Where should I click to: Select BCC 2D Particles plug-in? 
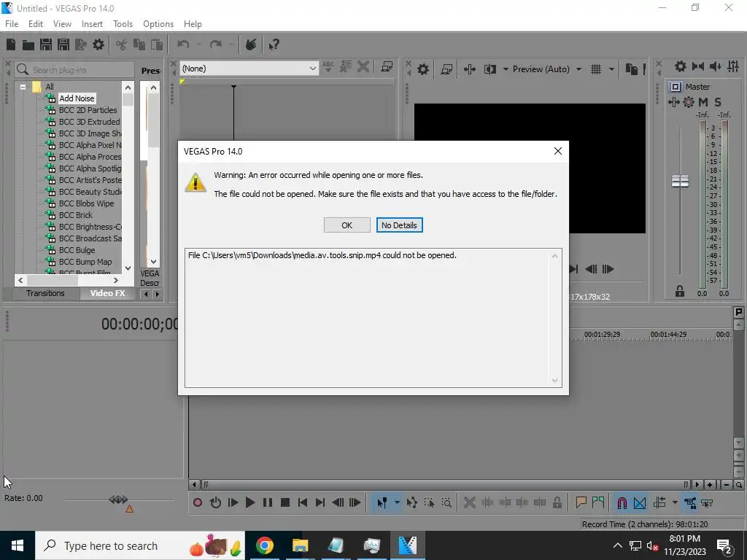tap(88, 110)
